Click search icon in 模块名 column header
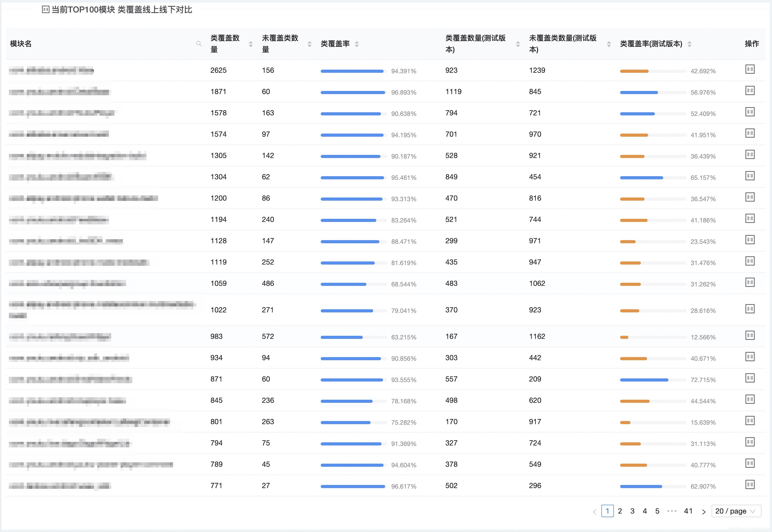This screenshot has height=532, width=772. point(199,44)
